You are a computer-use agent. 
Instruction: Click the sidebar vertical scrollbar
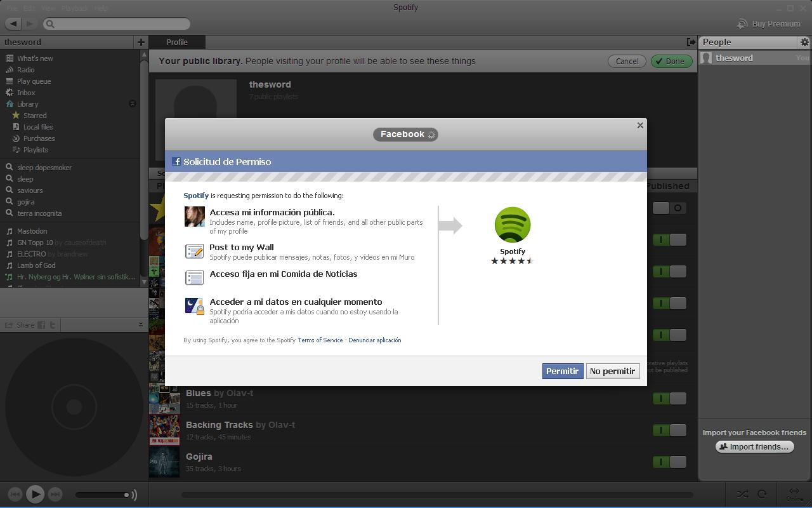coord(144,150)
